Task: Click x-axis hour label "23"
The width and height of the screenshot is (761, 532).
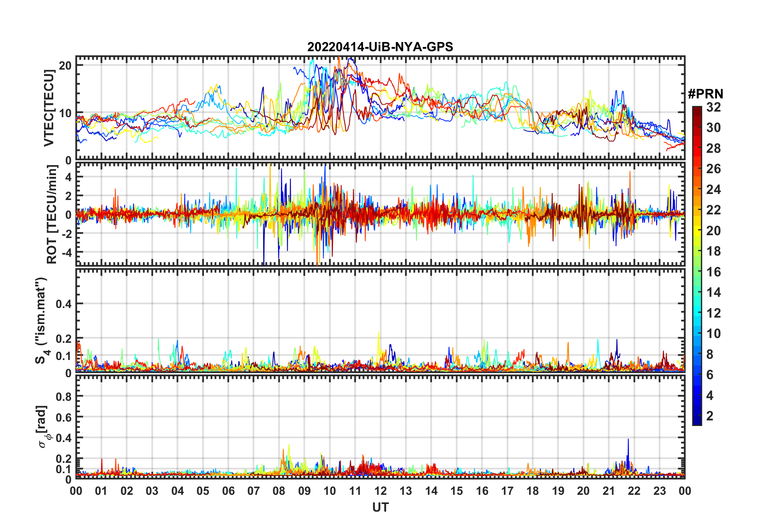Action: point(660,491)
